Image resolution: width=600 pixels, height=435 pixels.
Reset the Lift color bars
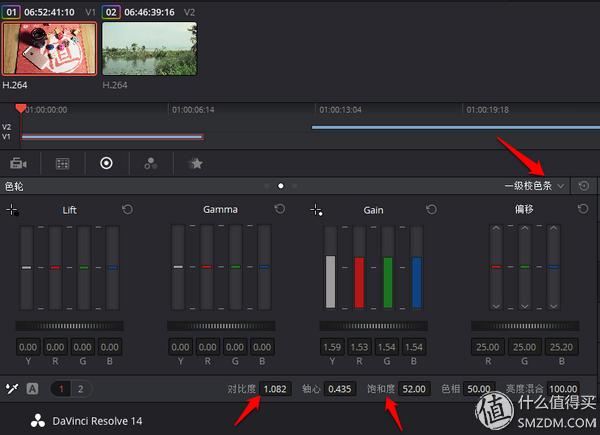point(126,210)
